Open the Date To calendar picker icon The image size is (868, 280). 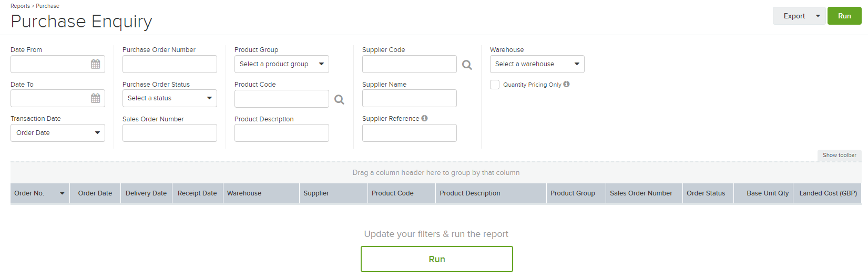(95, 98)
